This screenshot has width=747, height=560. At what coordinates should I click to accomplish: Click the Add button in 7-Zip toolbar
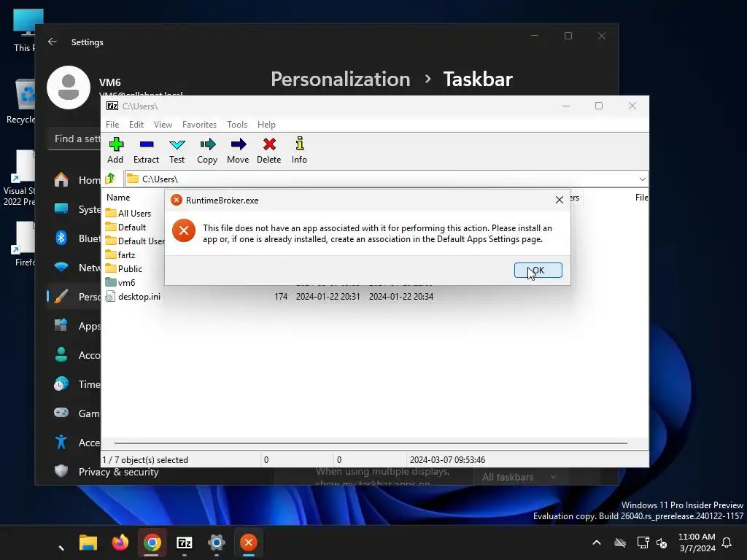[115, 150]
